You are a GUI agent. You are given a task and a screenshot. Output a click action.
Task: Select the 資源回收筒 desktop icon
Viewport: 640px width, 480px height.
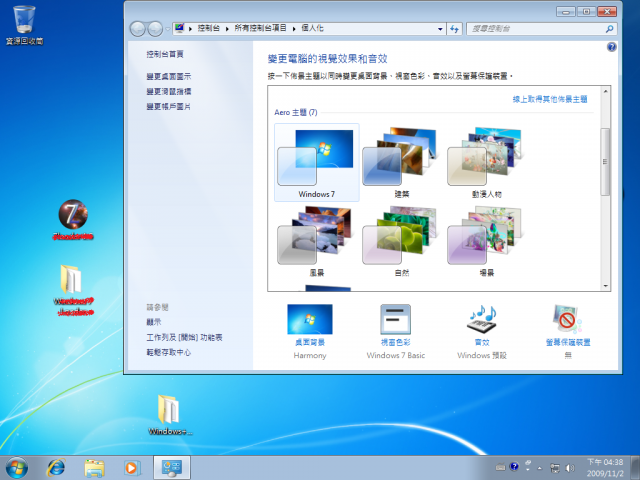(24, 24)
